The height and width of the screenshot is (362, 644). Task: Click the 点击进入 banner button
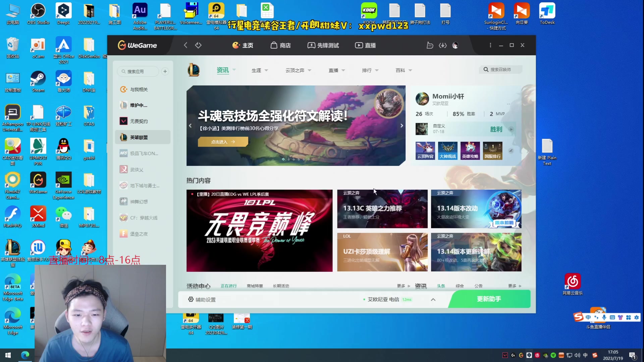tap(223, 142)
